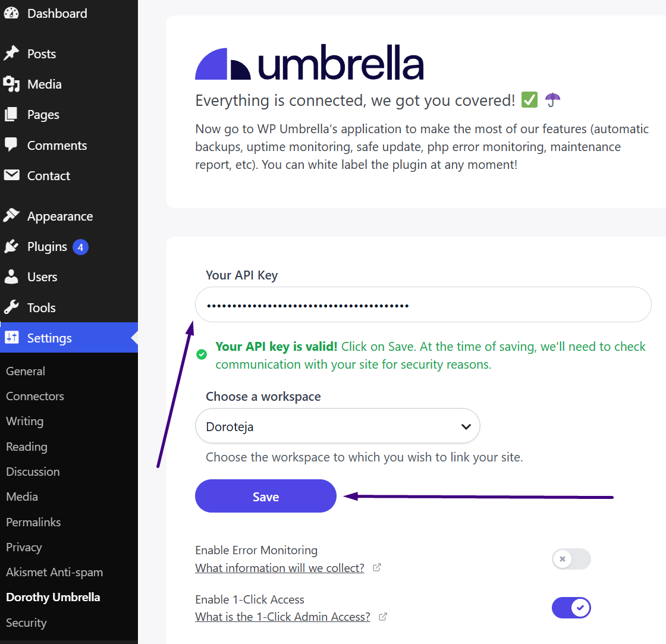The image size is (666, 644).
Task: Click the Pages icon in the sidebar
Action: pyautogui.click(x=11, y=114)
